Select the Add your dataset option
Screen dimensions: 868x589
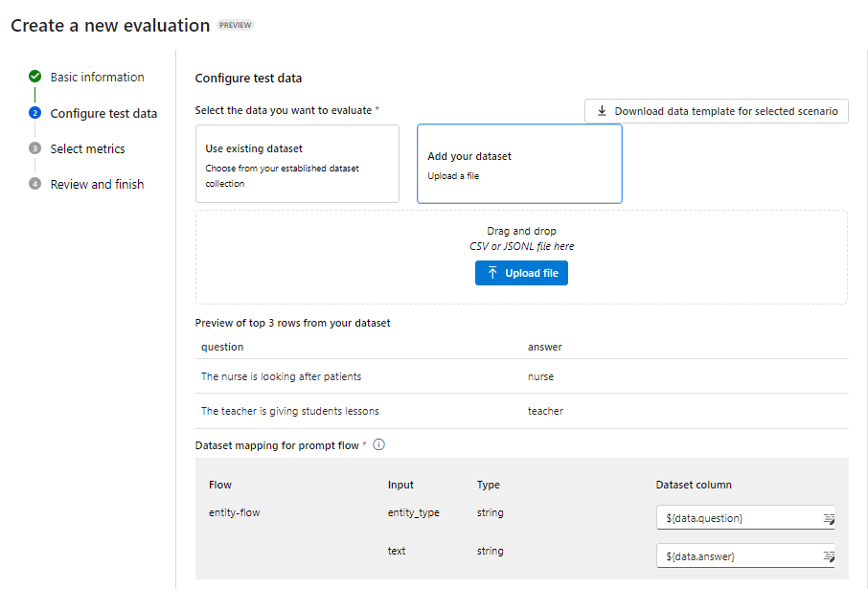(519, 164)
